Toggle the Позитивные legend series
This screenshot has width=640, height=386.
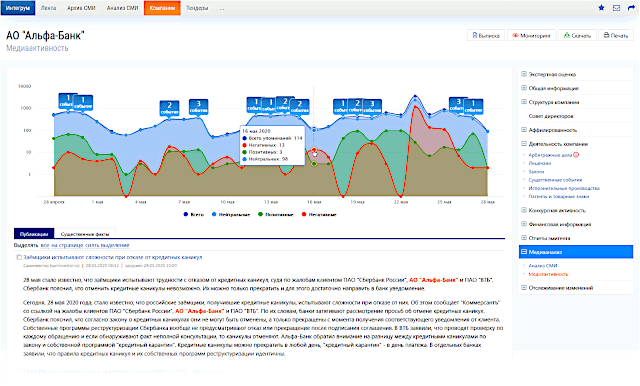click(x=276, y=214)
